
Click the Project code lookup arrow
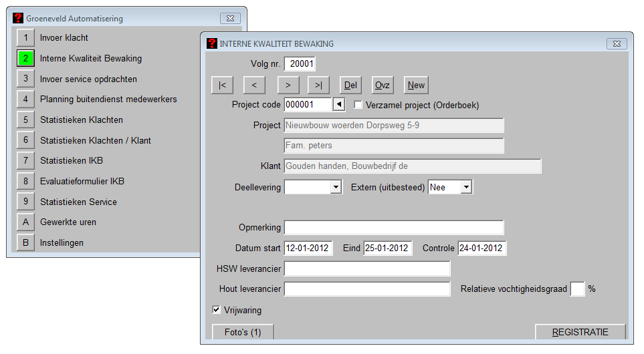[x=338, y=105]
